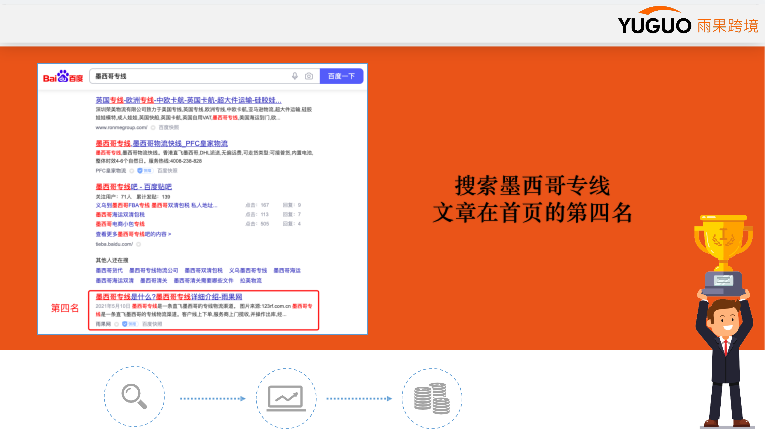Screen dimensions: 765x435
Task: Click the magnifying glass circle icon
Action: [x=134, y=397]
